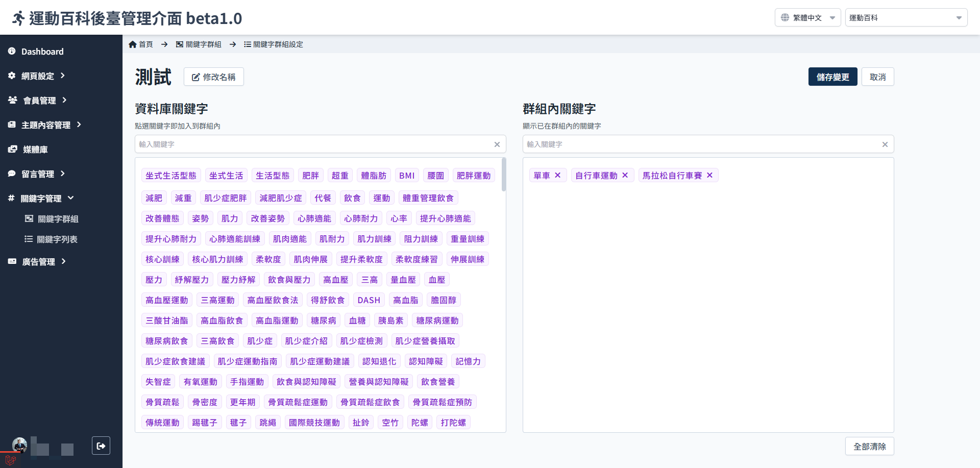980x468 pixels.
Task: Add keyword 國際競技運動 to group
Action: [x=314, y=422]
